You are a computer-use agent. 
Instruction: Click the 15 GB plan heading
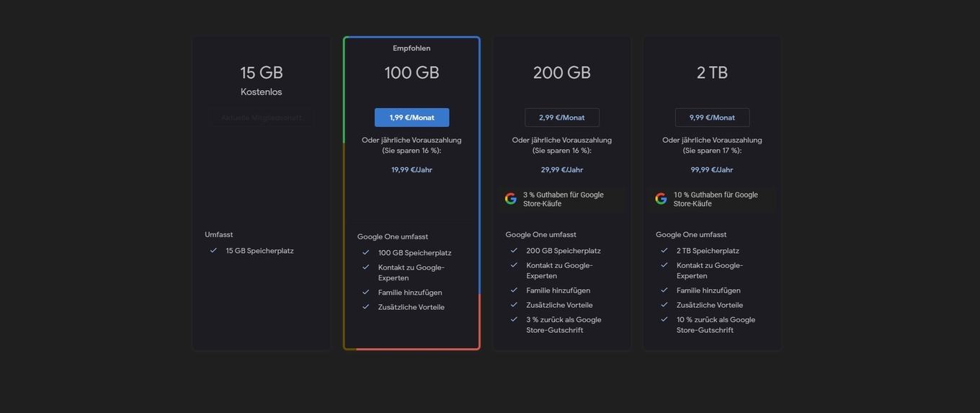pos(262,73)
